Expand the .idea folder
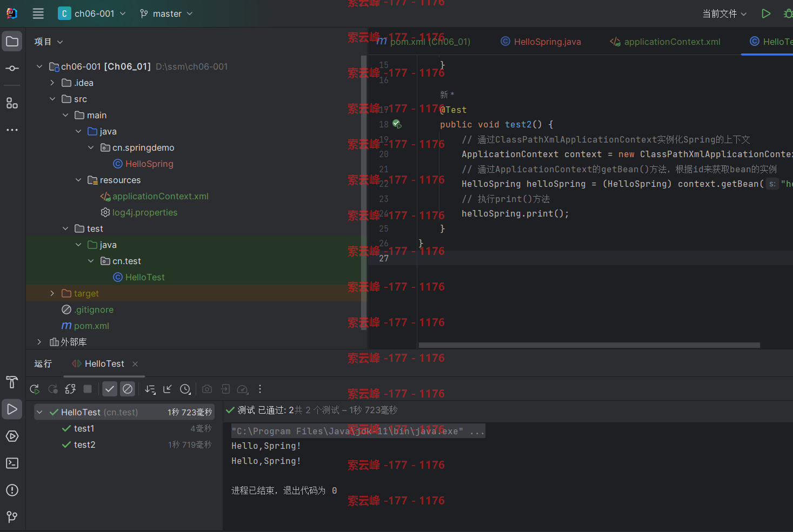 coord(52,83)
